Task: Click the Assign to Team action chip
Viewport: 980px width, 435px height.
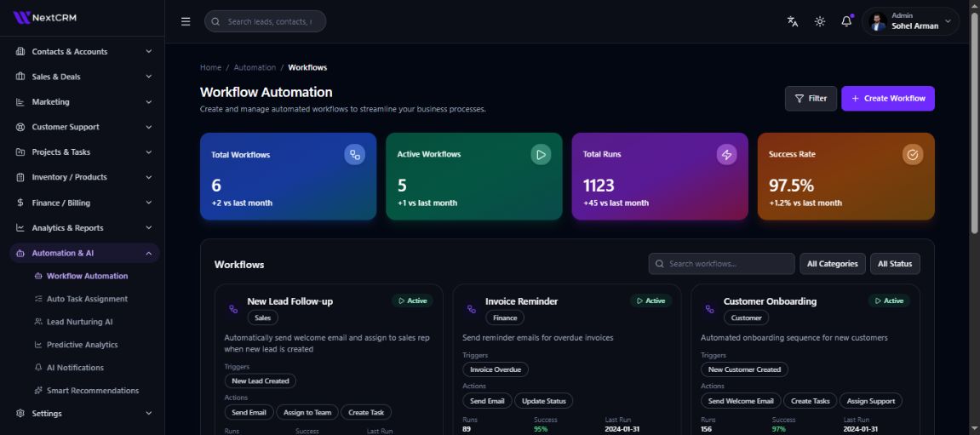Action: click(307, 412)
